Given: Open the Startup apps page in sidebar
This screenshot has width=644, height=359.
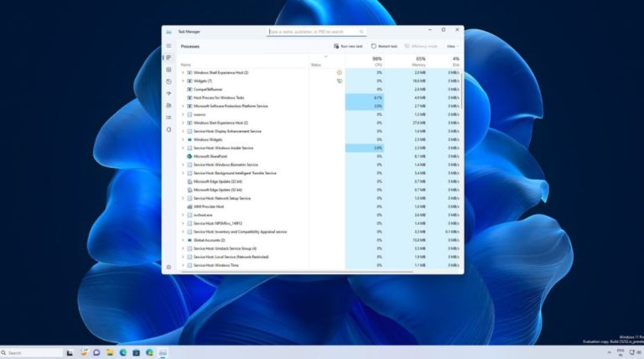Looking at the screenshot, I should coord(169,94).
